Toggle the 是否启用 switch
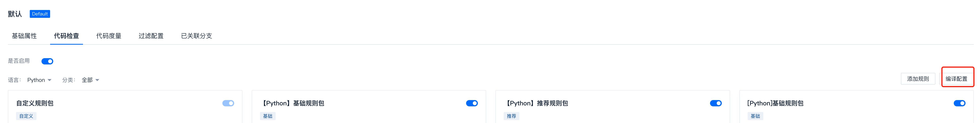The image size is (980, 123). pos(47,61)
